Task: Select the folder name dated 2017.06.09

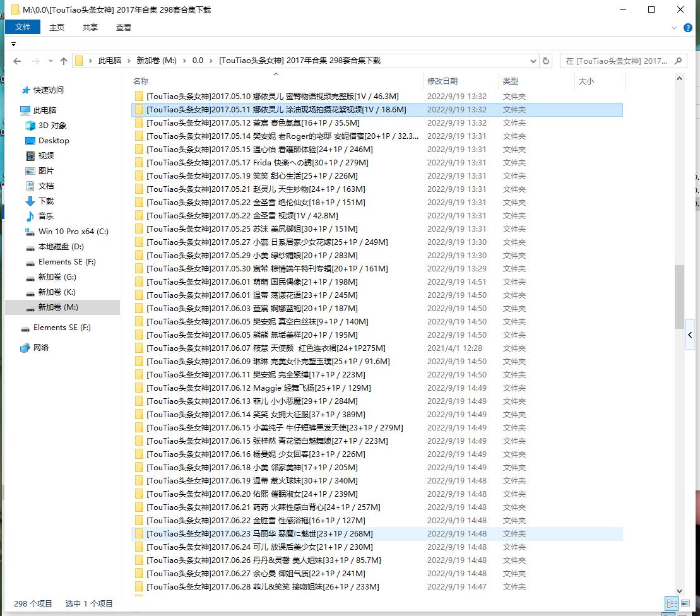Action: coord(268,362)
